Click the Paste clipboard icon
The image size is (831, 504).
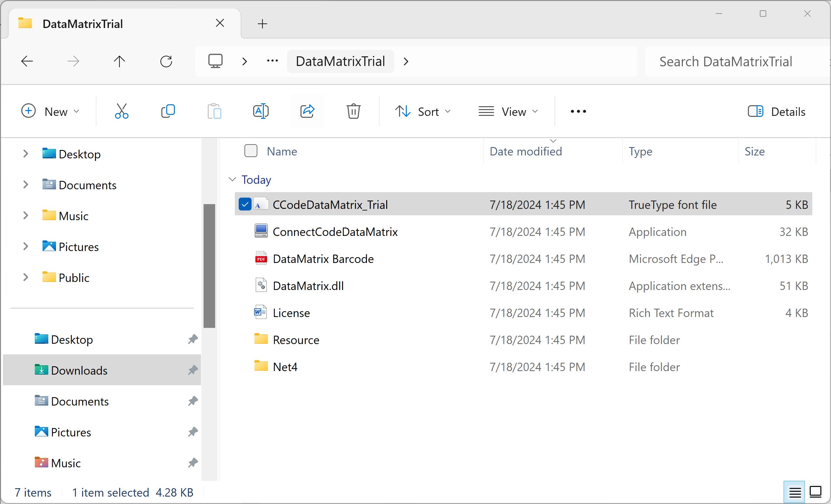(215, 111)
